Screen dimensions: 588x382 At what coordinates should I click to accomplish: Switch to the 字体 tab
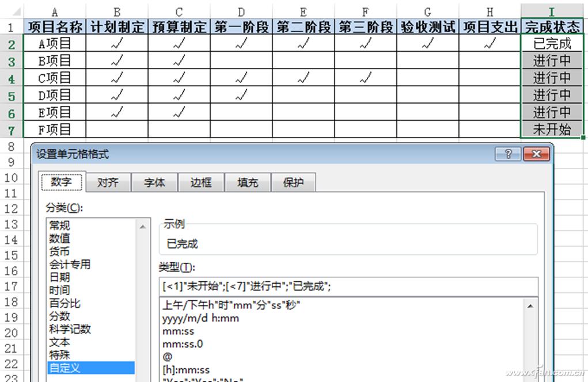[x=154, y=182]
